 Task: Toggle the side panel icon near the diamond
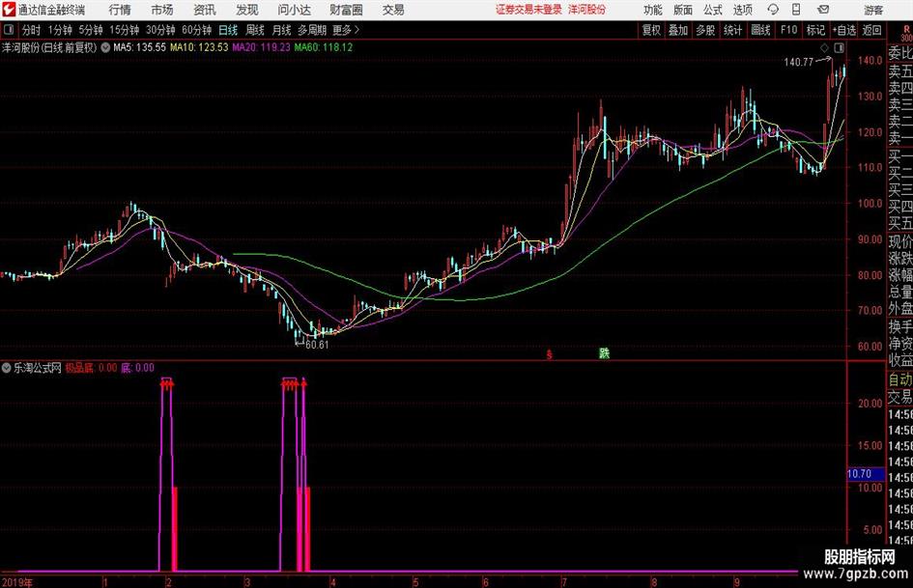[x=839, y=48]
